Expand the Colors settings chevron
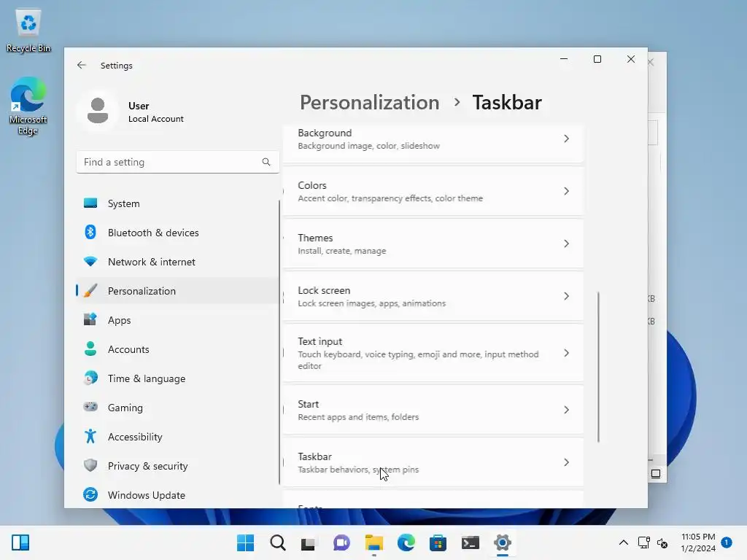The image size is (747, 560). pos(566,191)
